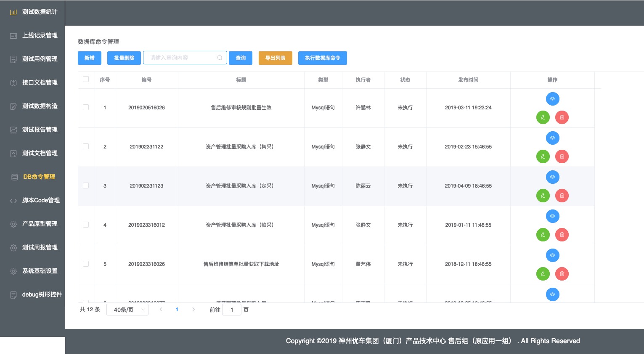Click the 前往 page number input
This screenshot has height=355, width=644.
pos(232,310)
